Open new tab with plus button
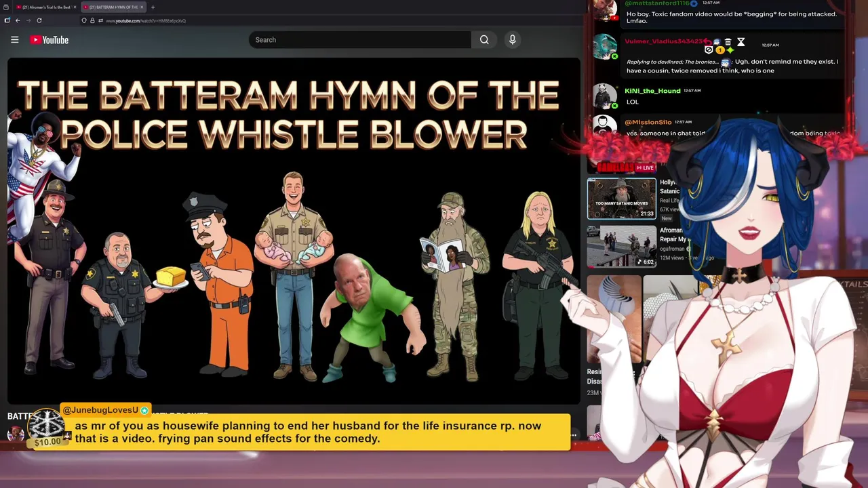The width and height of the screenshot is (868, 488). tap(153, 7)
